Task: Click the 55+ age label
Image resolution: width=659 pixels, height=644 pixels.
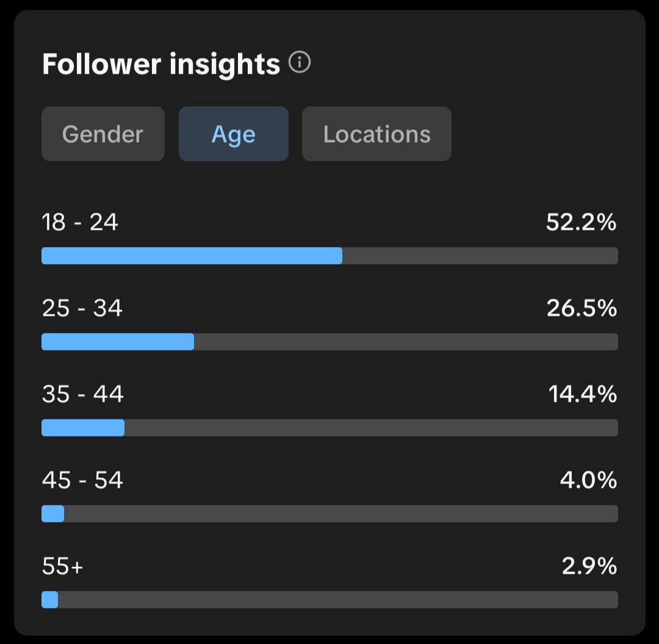Action: 62,567
